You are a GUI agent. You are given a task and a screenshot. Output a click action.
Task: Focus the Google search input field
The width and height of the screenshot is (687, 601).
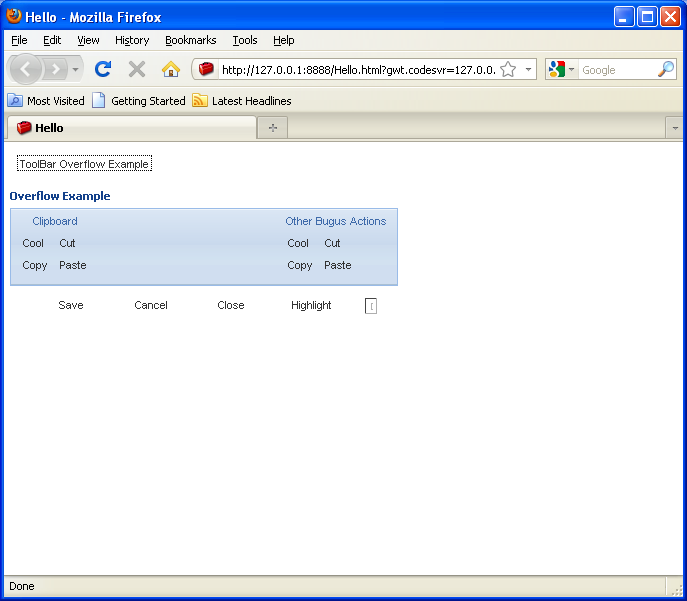618,70
